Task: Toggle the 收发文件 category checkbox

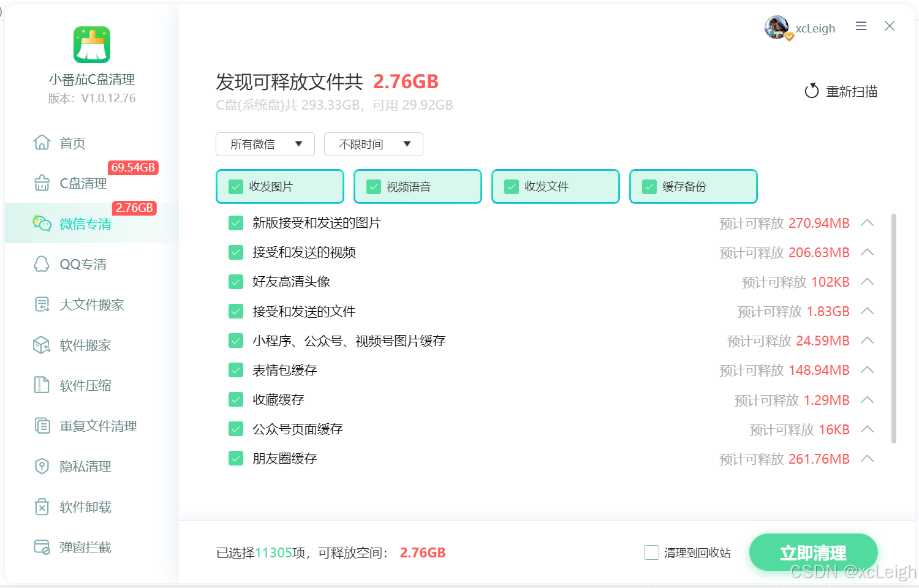Action: pyautogui.click(x=512, y=187)
